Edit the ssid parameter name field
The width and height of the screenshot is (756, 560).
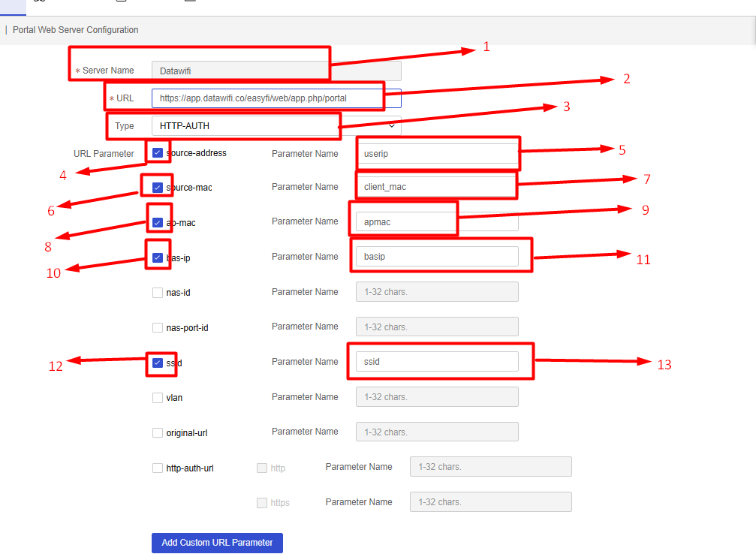pyautogui.click(x=437, y=361)
